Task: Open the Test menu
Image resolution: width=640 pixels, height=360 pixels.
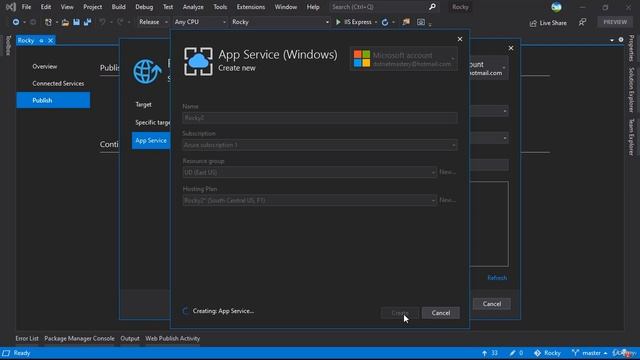Action: point(168,7)
